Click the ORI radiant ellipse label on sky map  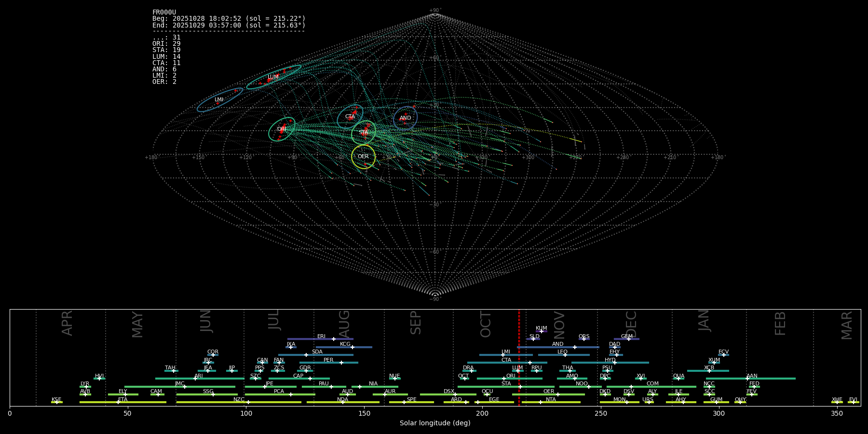[x=282, y=129]
